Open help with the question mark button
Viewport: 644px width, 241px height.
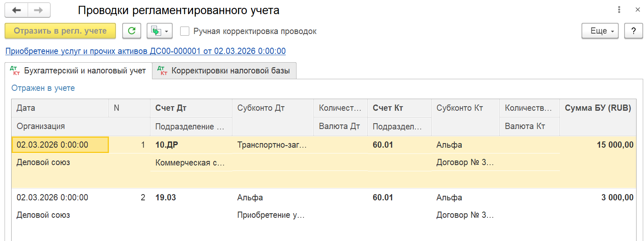click(633, 31)
